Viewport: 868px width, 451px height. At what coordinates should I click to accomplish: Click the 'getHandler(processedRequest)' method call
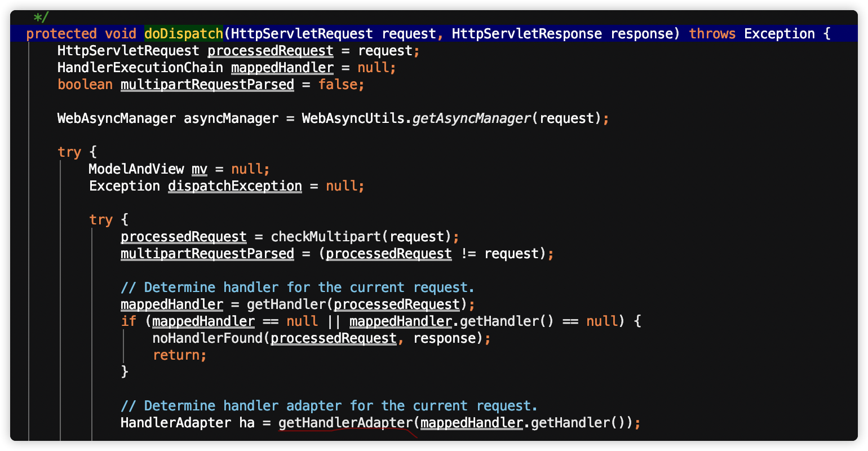coord(357,304)
